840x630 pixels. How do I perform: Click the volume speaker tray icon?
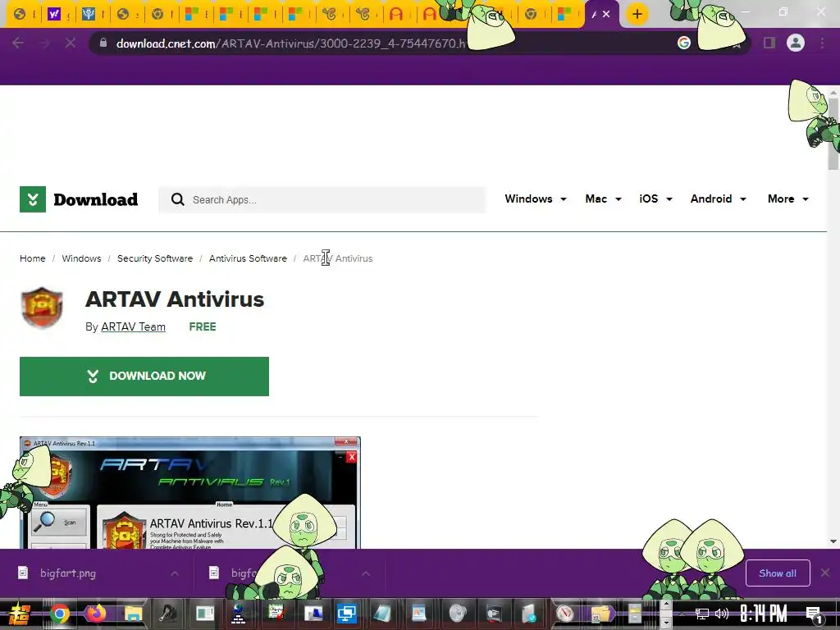coord(722,614)
